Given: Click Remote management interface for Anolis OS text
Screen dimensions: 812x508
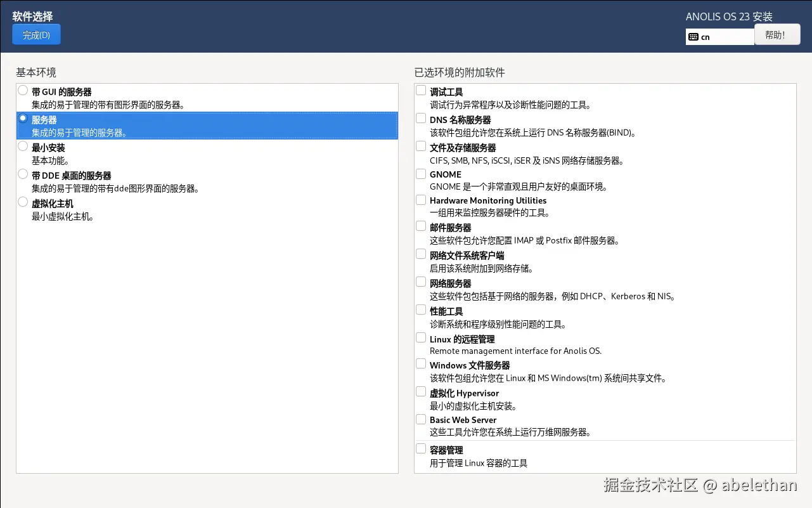Looking at the screenshot, I should [515, 351].
